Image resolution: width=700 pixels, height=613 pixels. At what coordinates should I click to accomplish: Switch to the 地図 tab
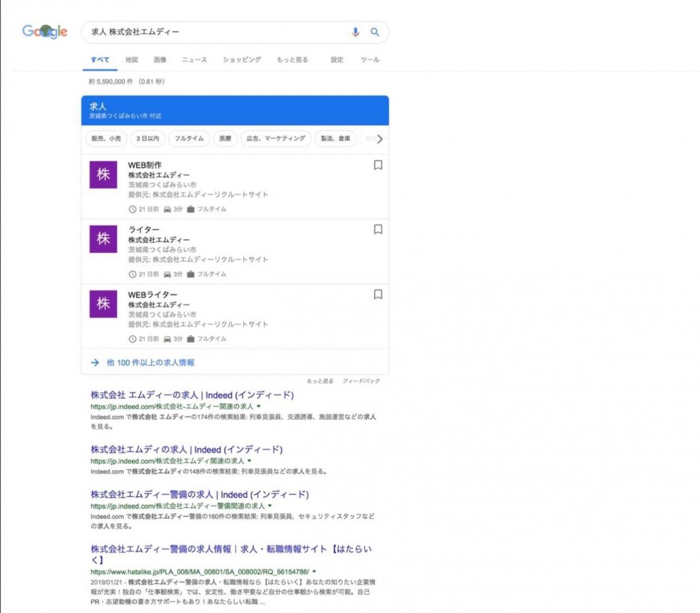coord(132,59)
